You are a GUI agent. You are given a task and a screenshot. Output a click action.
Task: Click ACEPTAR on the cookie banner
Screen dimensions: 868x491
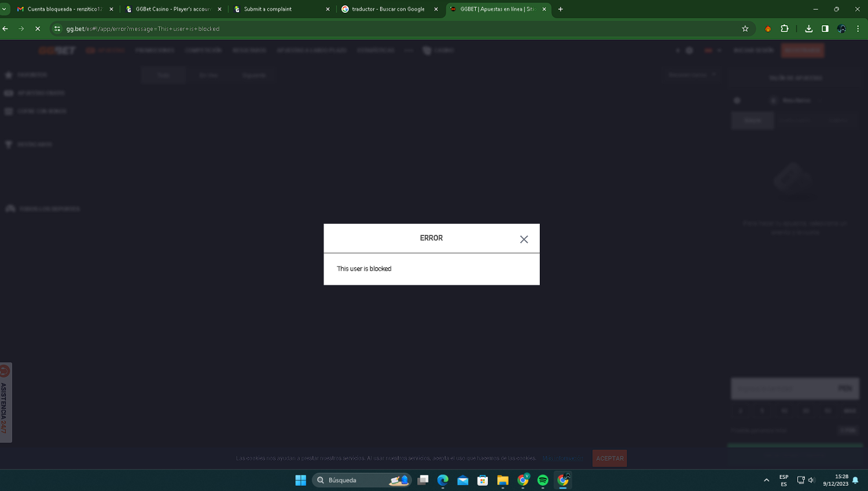[x=609, y=458]
